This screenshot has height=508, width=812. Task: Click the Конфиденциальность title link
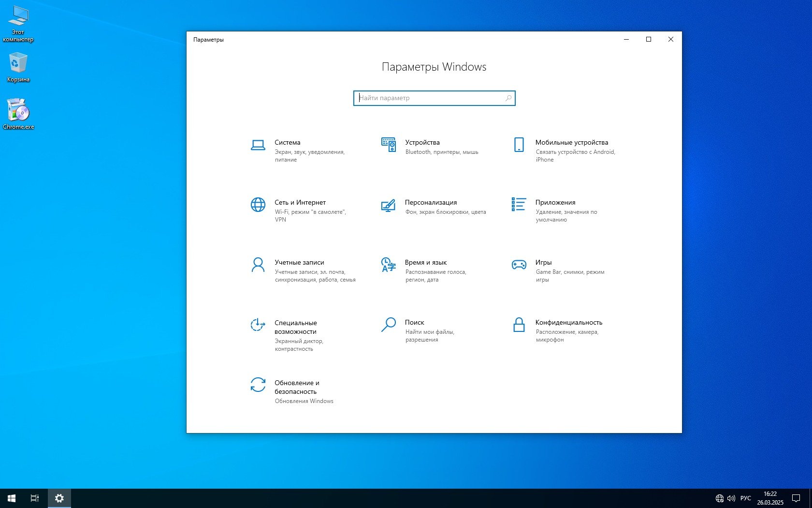[569, 322]
